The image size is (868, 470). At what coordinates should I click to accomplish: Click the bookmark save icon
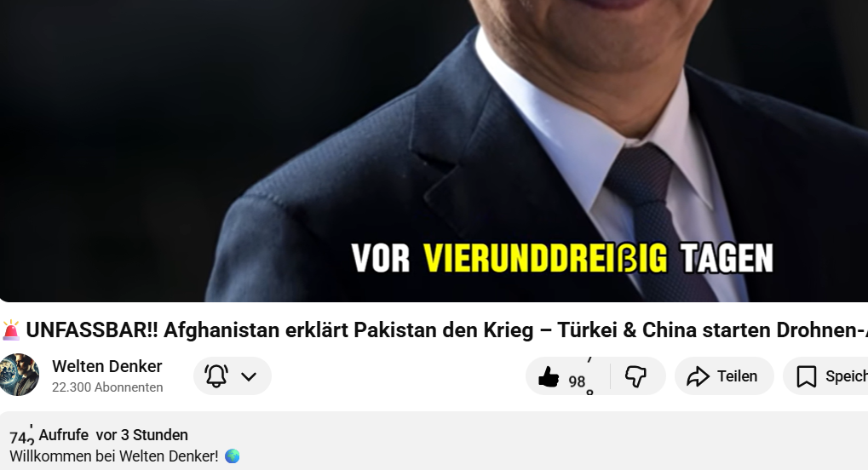(x=807, y=376)
